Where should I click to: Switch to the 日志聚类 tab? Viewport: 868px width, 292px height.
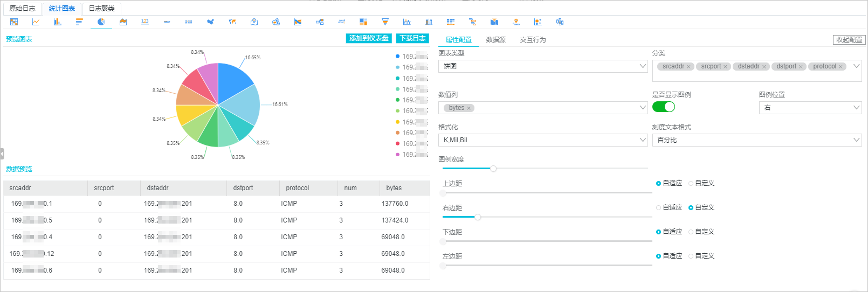point(102,9)
